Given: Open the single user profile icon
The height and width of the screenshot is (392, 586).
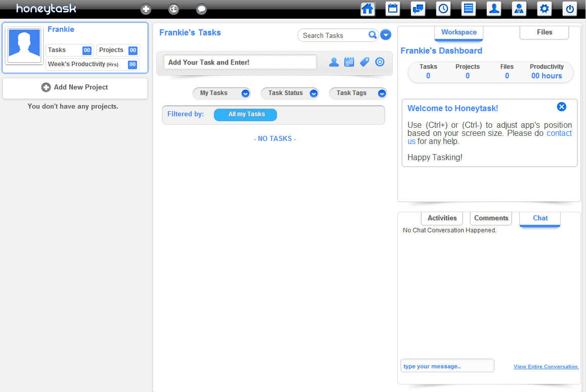Looking at the screenshot, I should click(493, 9).
